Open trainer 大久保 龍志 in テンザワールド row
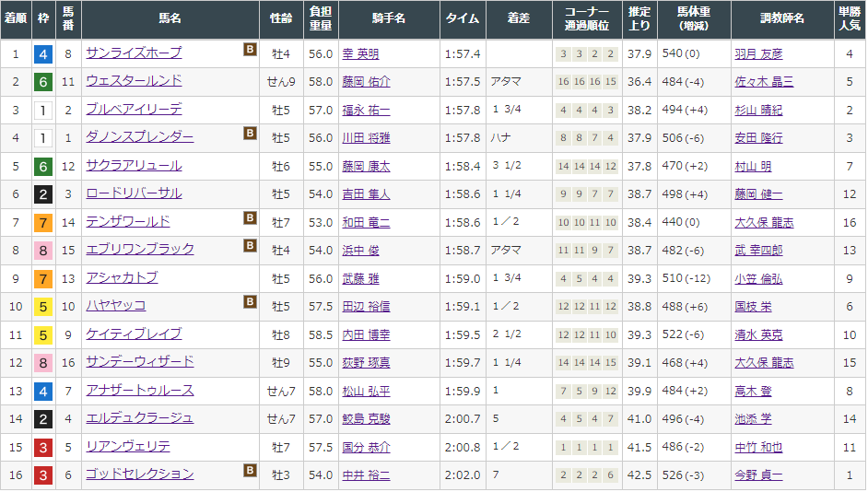The image size is (868, 492). coord(764,222)
